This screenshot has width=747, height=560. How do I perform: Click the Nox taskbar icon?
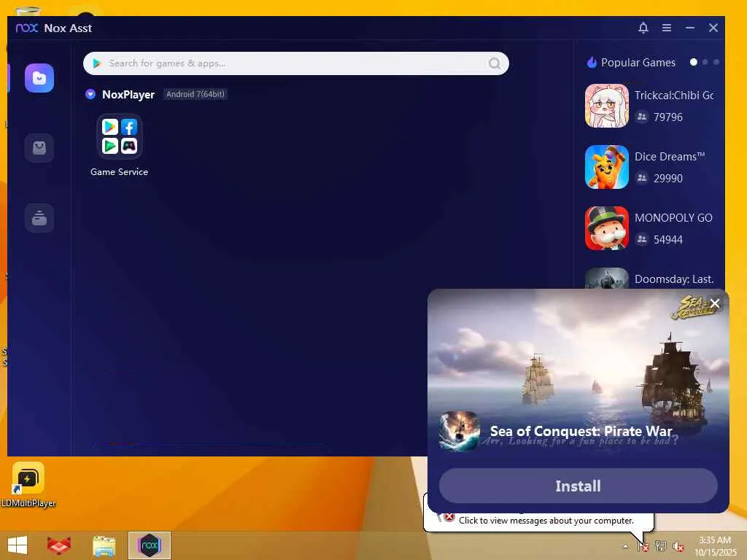point(149,545)
